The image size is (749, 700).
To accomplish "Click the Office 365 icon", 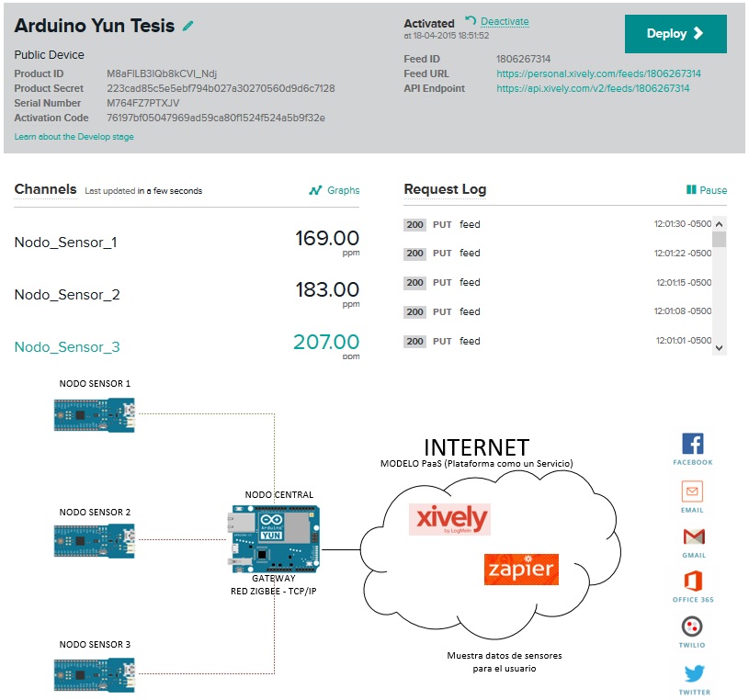I will [693, 581].
